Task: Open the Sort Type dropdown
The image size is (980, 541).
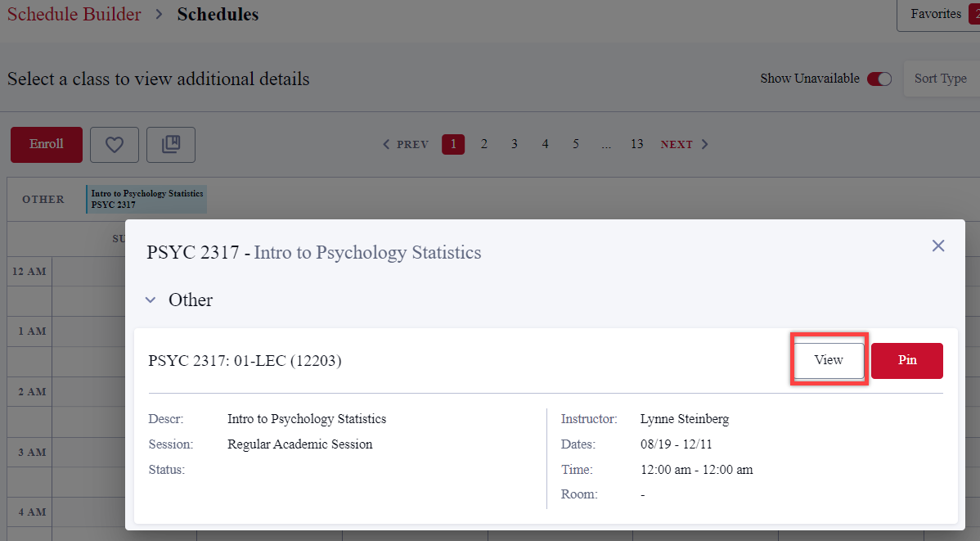Action: tap(940, 79)
